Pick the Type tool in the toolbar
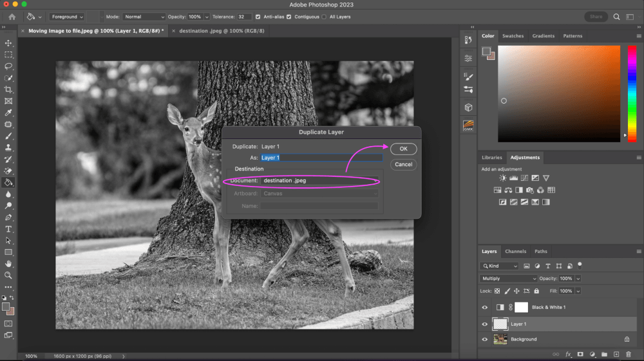 (x=8, y=229)
